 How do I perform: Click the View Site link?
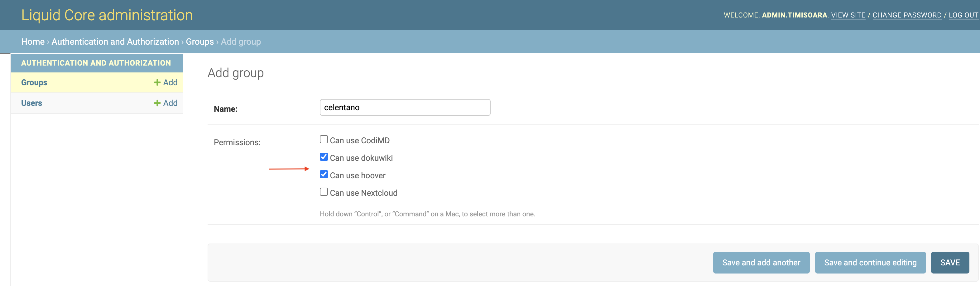(848, 15)
